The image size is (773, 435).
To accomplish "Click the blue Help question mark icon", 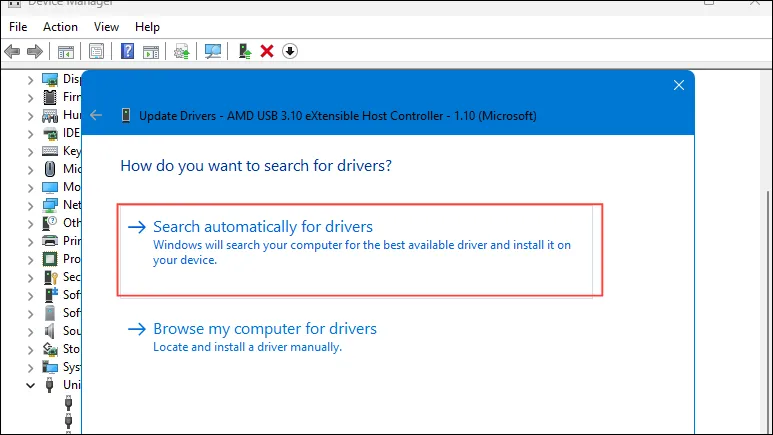I will [127, 51].
